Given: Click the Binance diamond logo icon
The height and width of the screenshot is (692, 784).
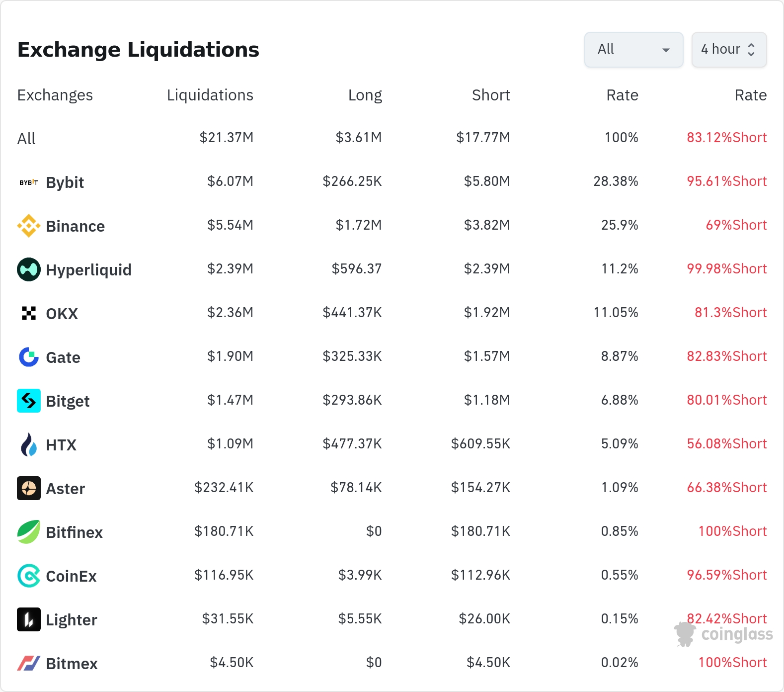Looking at the screenshot, I should (29, 226).
